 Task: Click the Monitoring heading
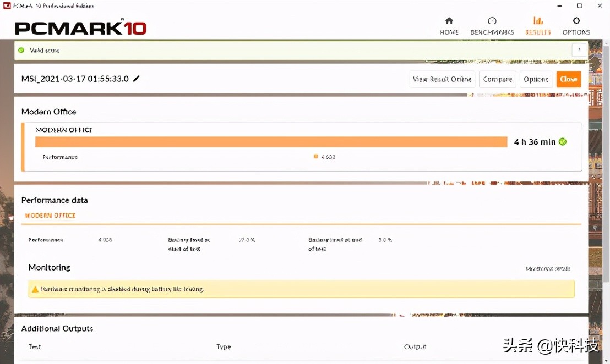[x=50, y=267]
